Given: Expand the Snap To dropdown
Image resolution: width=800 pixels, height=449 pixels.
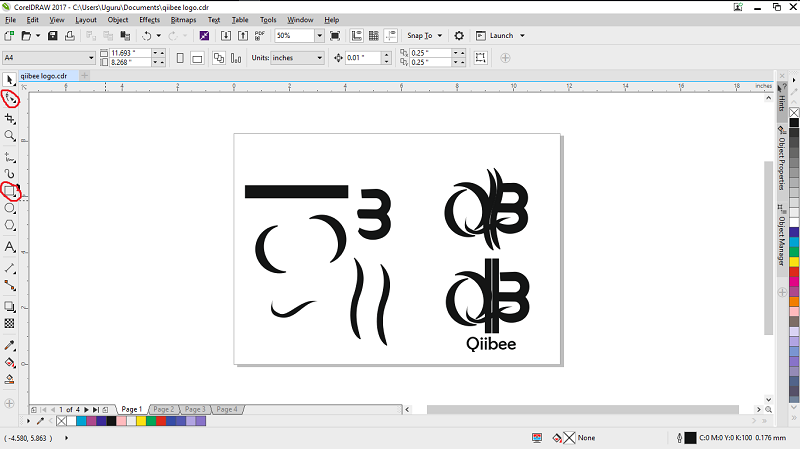Looking at the screenshot, I should (440, 36).
